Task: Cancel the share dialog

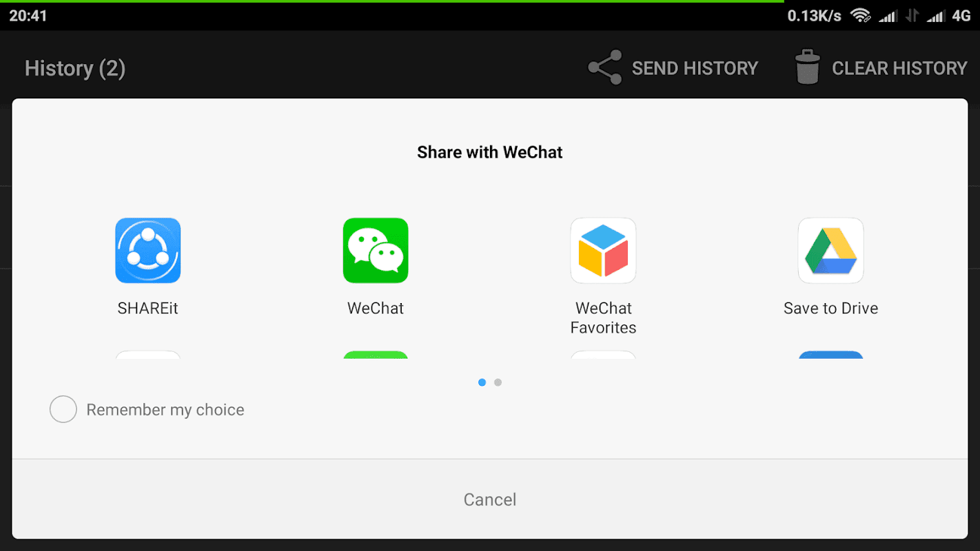Action: (490, 499)
